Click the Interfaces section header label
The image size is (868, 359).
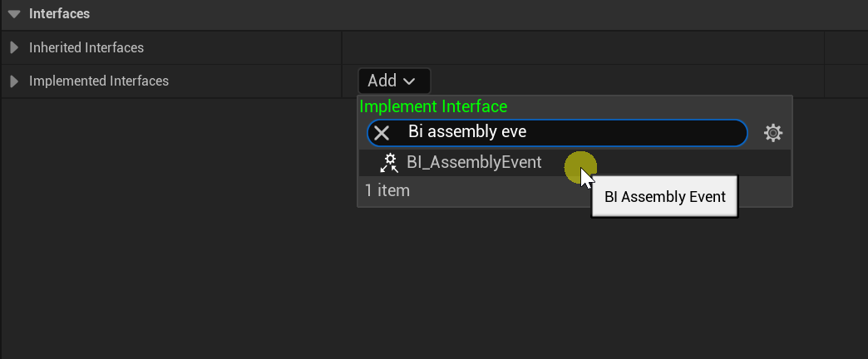[59, 14]
